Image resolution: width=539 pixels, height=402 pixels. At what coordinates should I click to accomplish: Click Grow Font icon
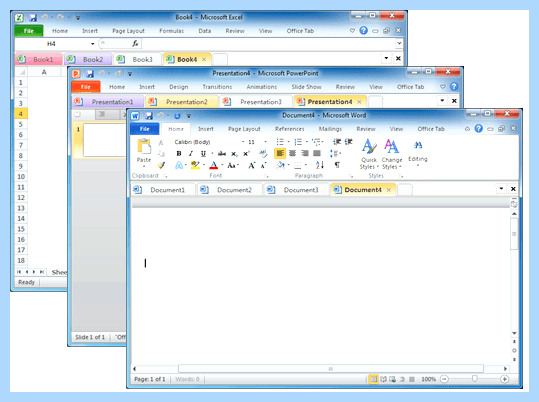[252, 165]
